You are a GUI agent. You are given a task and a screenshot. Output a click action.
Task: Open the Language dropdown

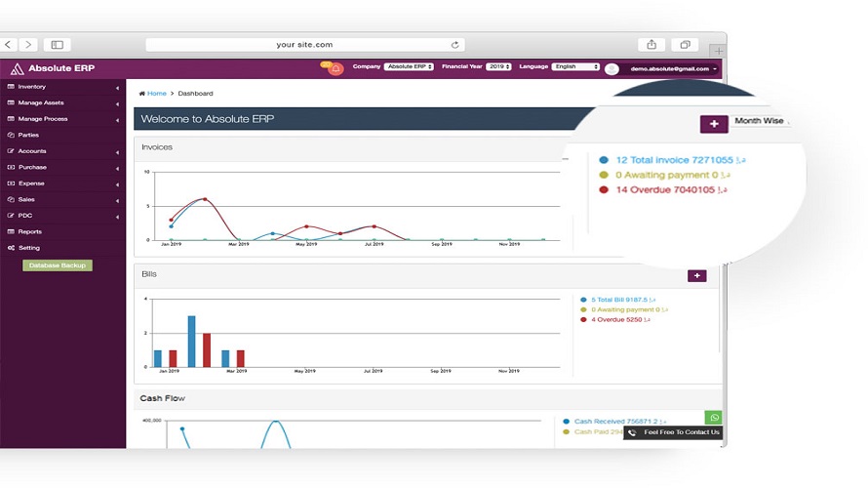coord(575,67)
